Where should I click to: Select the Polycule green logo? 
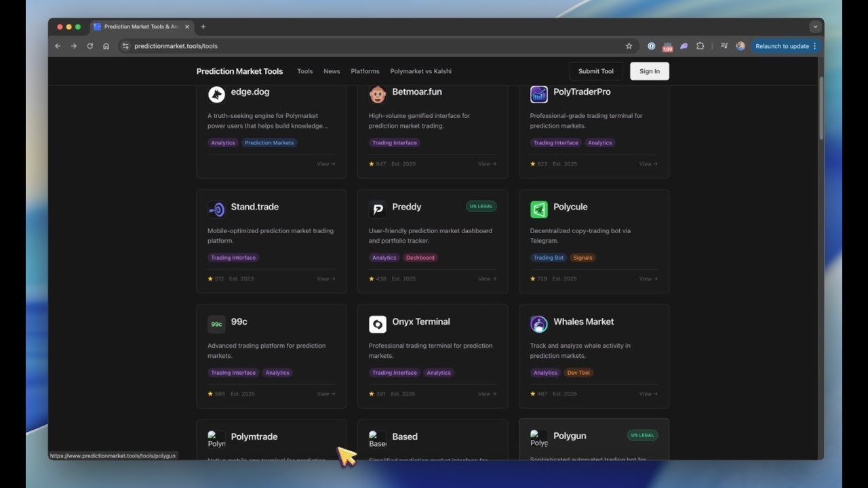pyautogui.click(x=538, y=209)
